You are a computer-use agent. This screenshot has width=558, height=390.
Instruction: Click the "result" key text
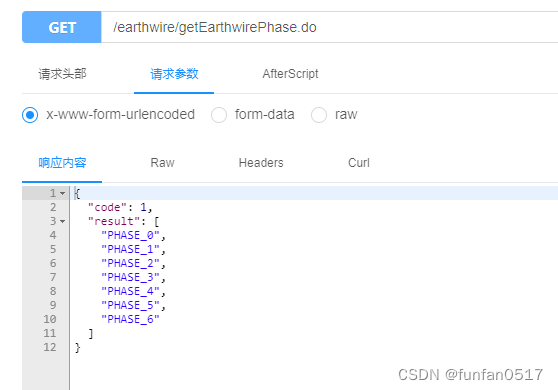pos(114,221)
